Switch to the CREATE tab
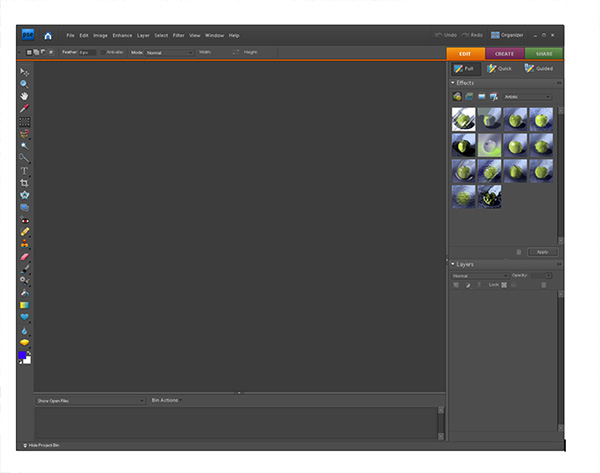The height and width of the screenshot is (473, 600). click(x=504, y=54)
